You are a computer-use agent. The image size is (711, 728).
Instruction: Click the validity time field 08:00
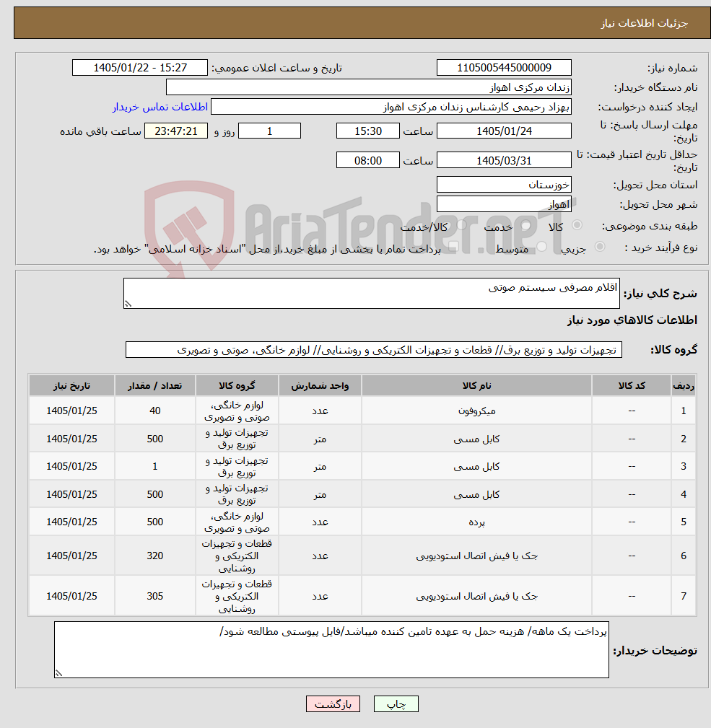click(368, 160)
